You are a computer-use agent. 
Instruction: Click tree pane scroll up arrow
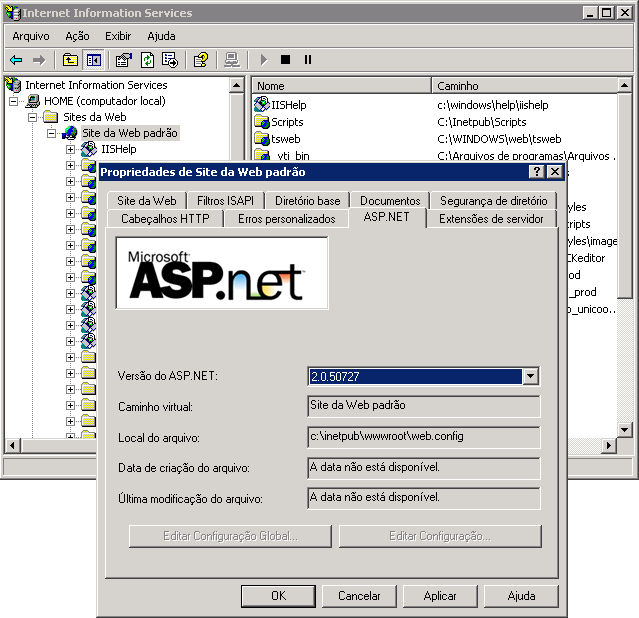coord(236,85)
